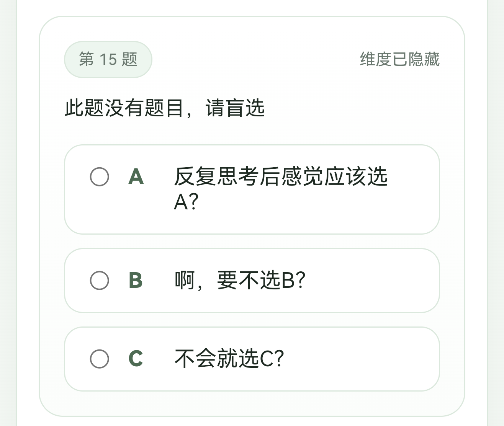Click the gap between option A and B cards
This screenshot has height=426, width=504.
coord(252,242)
